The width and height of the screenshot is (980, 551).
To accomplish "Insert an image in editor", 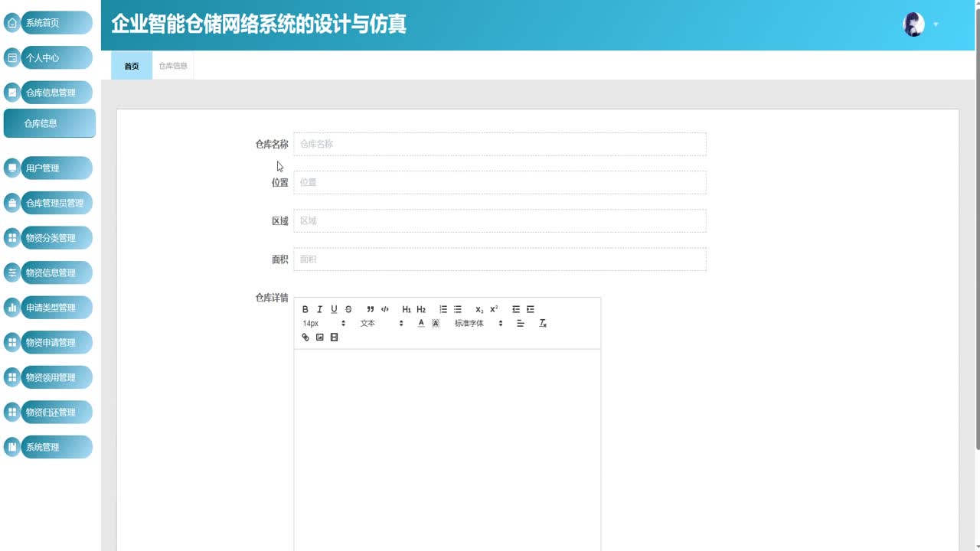I will click(319, 337).
